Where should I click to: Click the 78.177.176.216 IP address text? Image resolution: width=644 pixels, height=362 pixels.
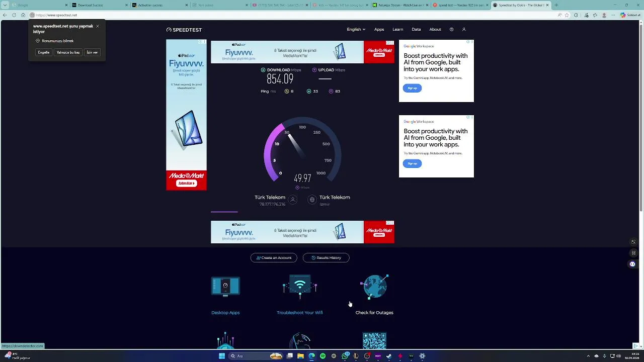(x=272, y=205)
